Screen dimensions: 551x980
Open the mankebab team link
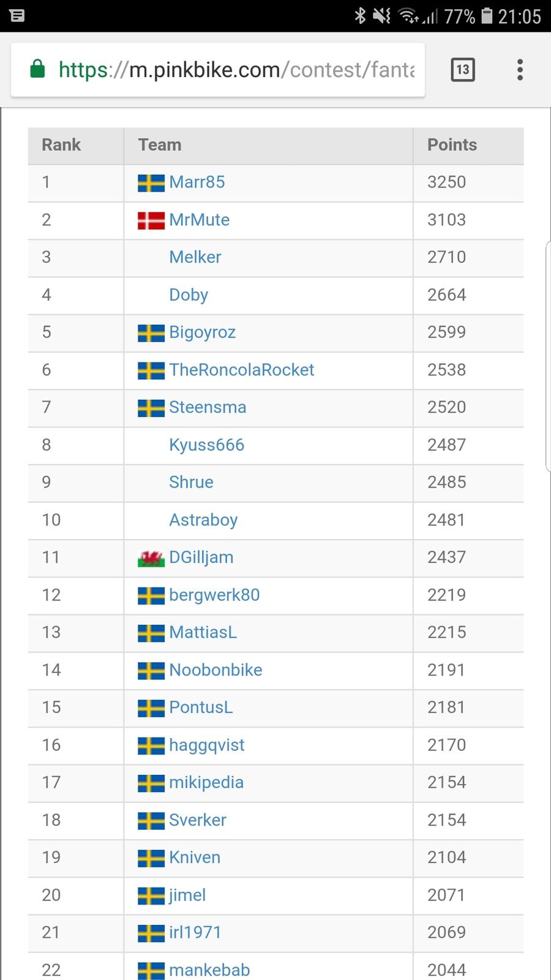(210, 970)
